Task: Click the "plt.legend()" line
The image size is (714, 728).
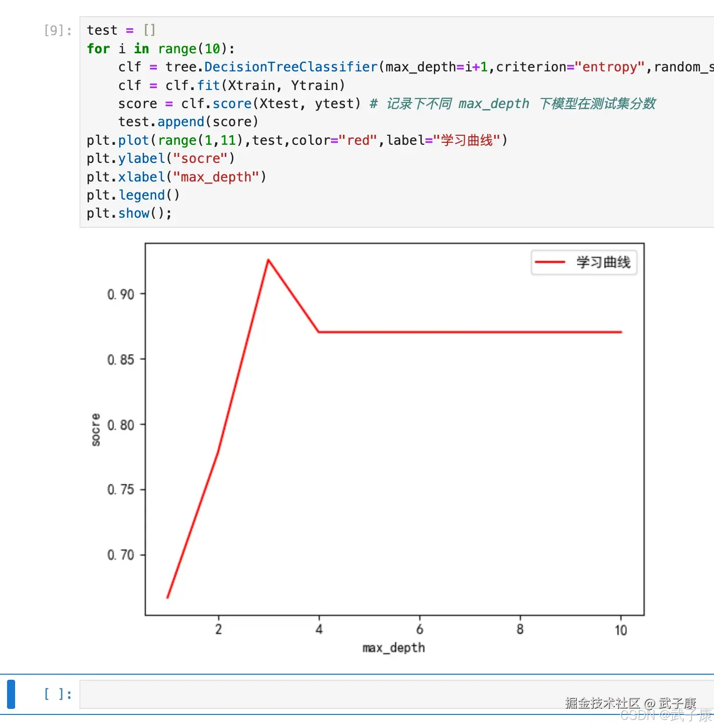Action: [133, 195]
